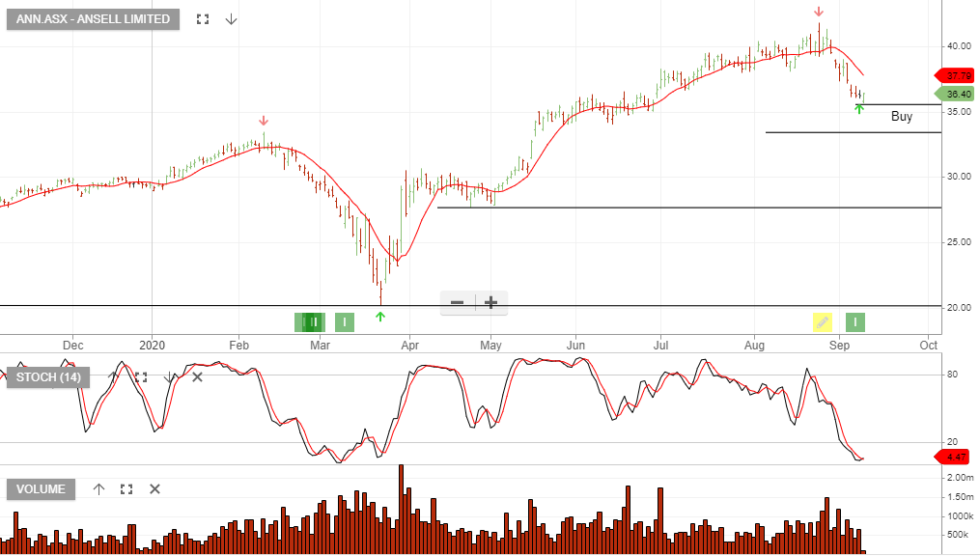The height and width of the screenshot is (556, 980).
Task: Click the 2.00m volume axis label
Action: tap(960, 477)
